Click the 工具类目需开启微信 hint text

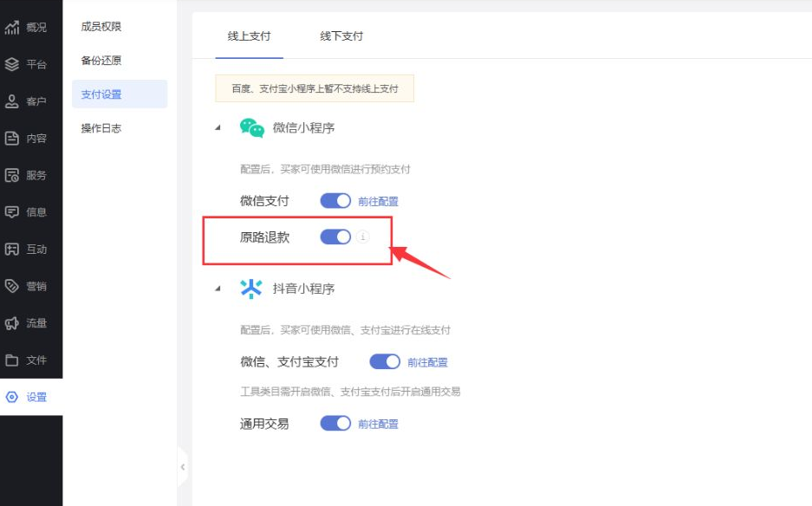[350, 392]
